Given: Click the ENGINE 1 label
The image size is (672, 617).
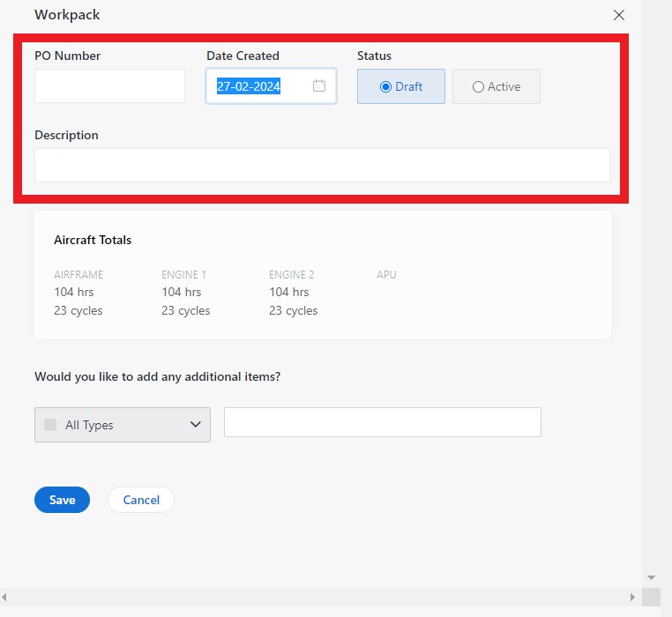Looking at the screenshot, I should (x=183, y=275).
